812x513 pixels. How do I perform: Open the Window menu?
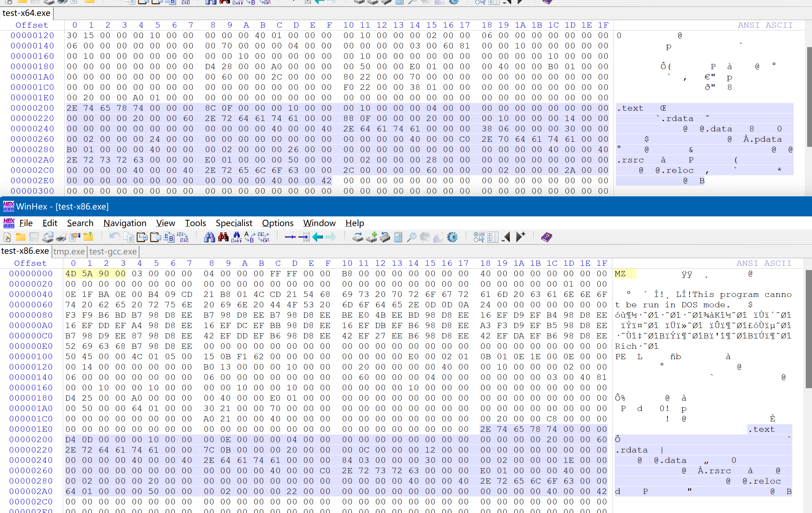tap(320, 223)
